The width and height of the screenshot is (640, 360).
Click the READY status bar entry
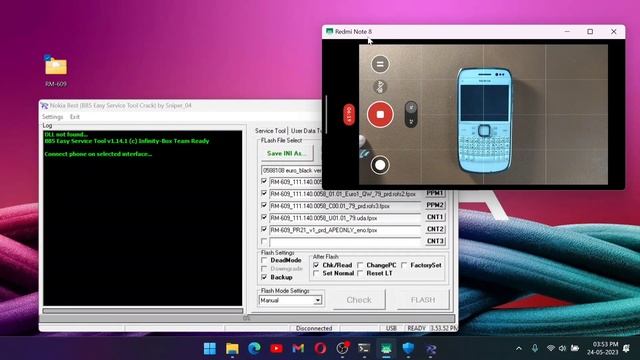pos(416,328)
